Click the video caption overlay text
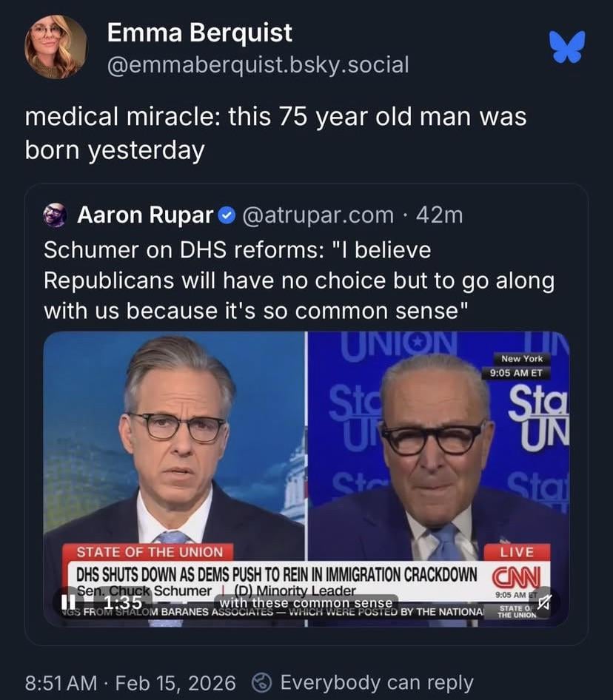Screen dimensions: 613x700 pos(306,603)
